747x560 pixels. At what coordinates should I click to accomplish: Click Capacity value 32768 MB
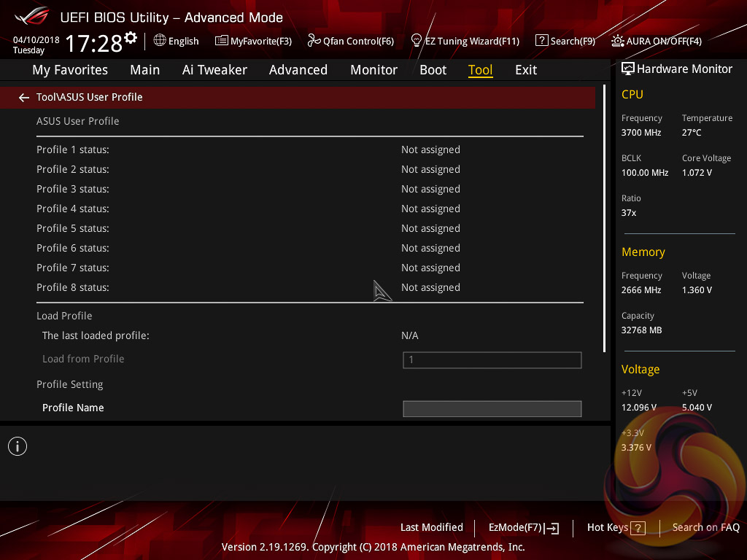[642, 330]
